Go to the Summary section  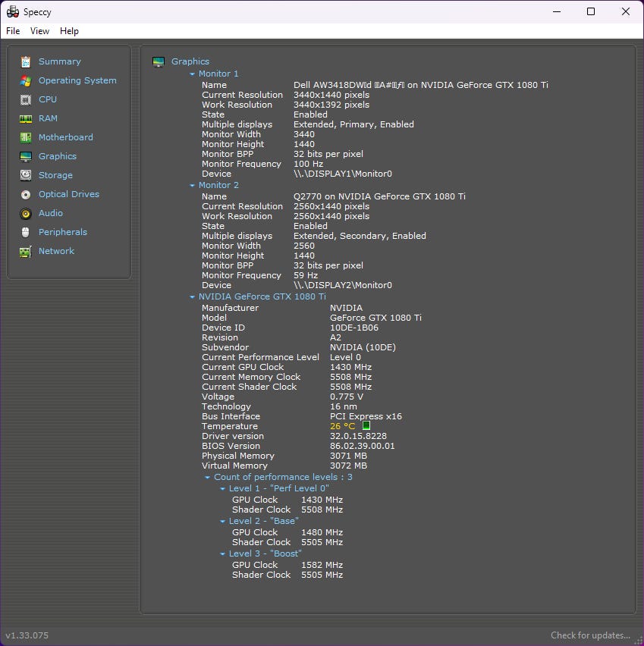60,61
